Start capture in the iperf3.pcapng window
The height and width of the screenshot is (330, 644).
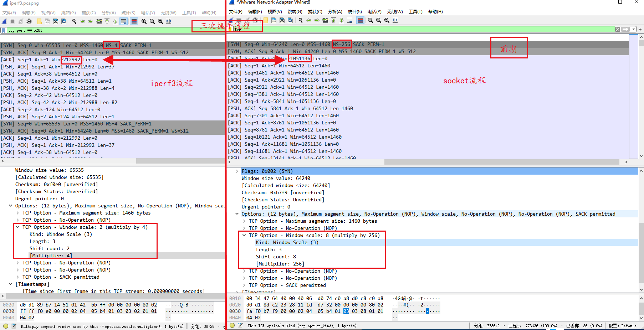4,21
